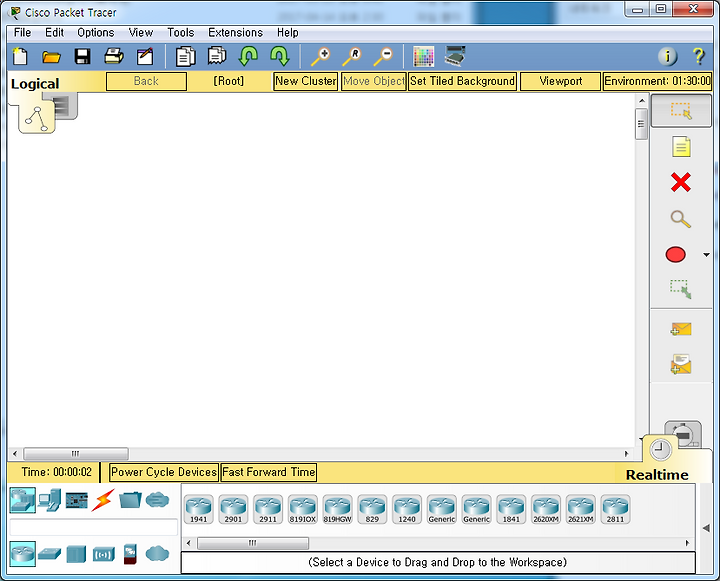Open the ellipse tool shape dropdown arrow
The image size is (720, 581).
[706, 254]
